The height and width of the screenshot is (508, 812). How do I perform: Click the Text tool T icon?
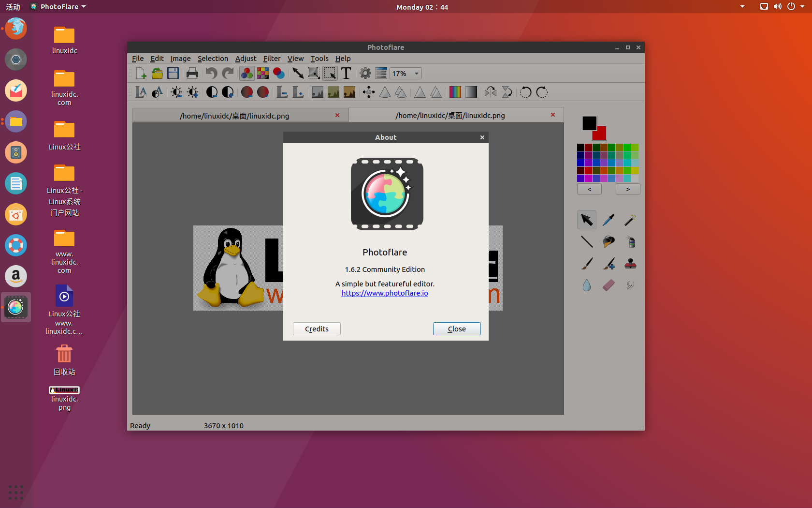(x=346, y=73)
